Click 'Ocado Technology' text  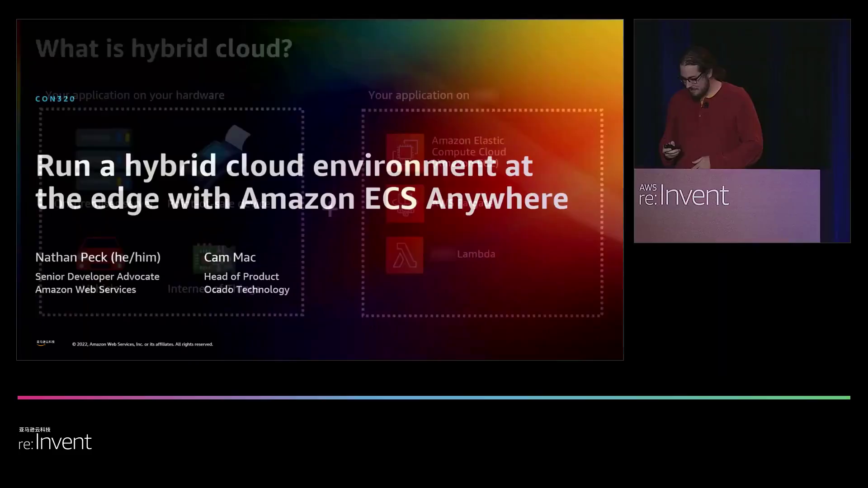(x=246, y=290)
